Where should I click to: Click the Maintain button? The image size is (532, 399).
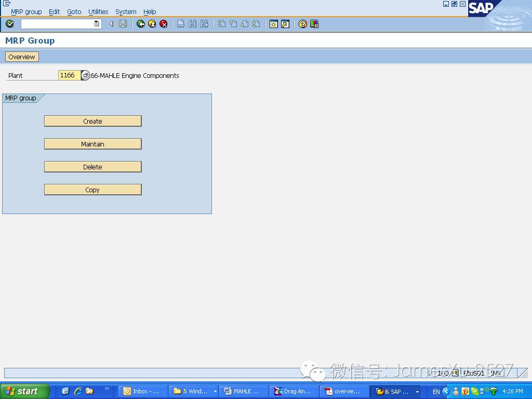tap(92, 144)
